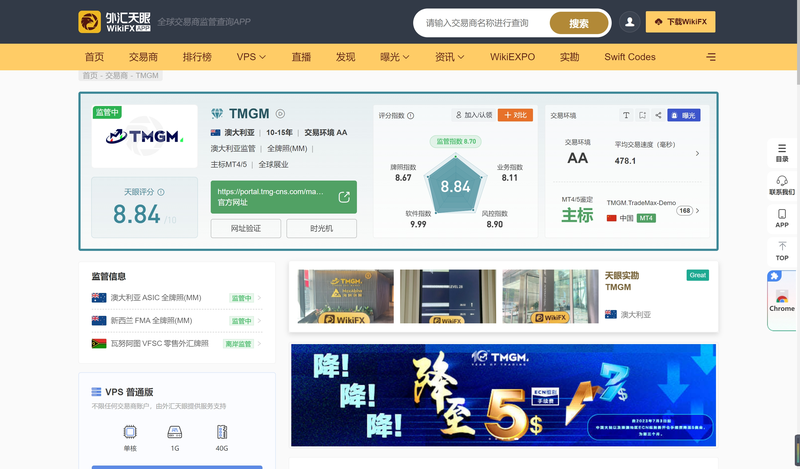Screen dimensions: 800x469
Task: Click the bookmark icon in 交易环境 panel
Action: coord(642,115)
